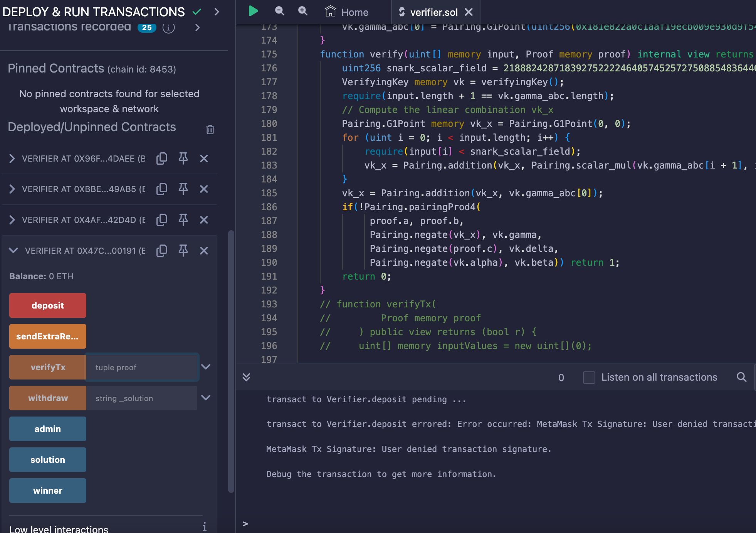Call the winner getter button
Screen dimensions: 756x533
48,491
